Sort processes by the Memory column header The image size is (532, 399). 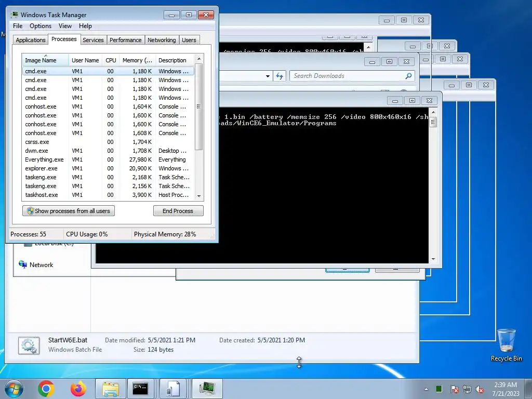pos(137,60)
